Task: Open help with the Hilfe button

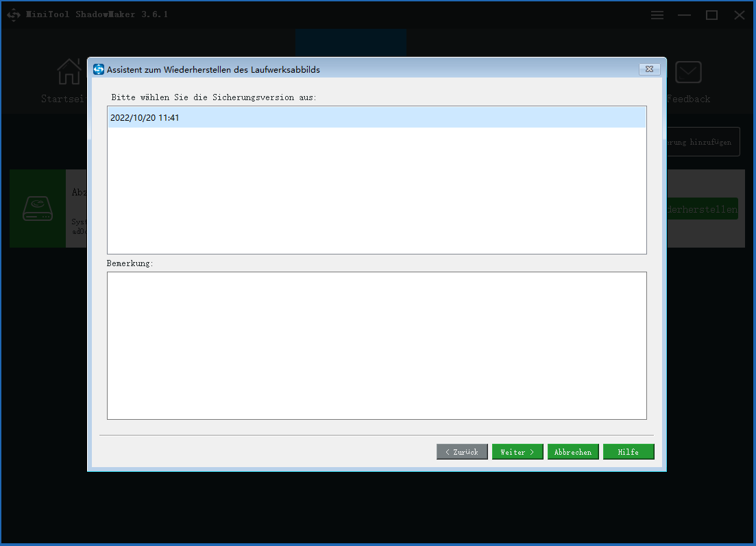Action: [x=629, y=452]
